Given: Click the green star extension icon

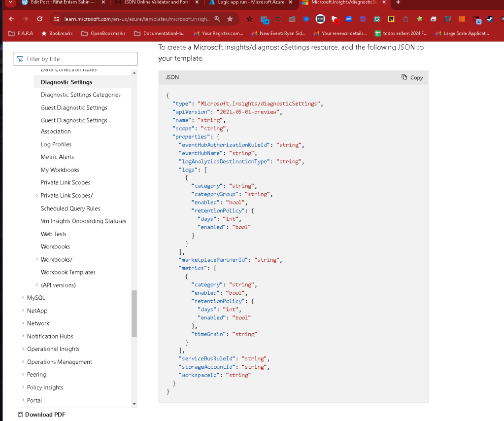Looking at the screenshot, I should point(419,19).
